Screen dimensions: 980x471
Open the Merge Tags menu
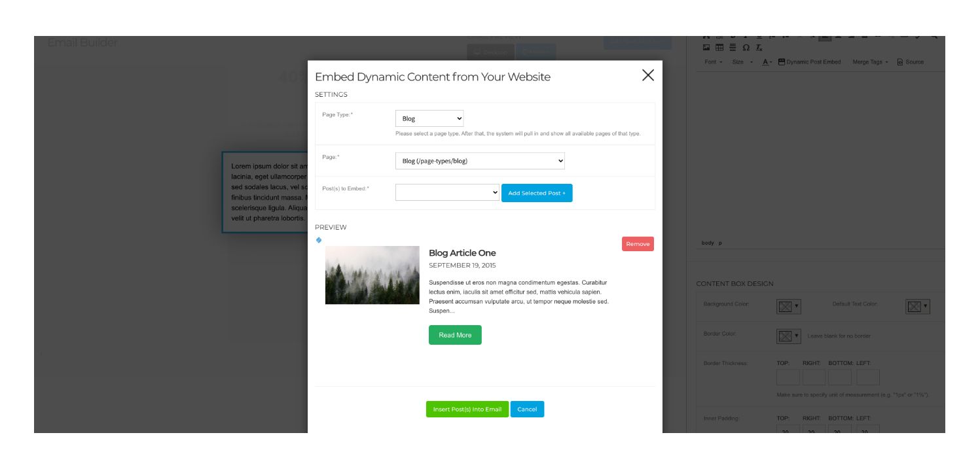(867, 61)
